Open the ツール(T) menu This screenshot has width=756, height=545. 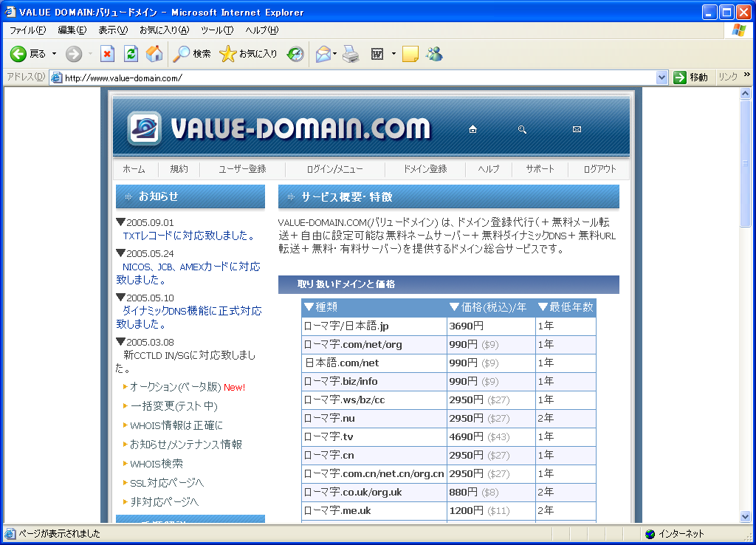217,30
